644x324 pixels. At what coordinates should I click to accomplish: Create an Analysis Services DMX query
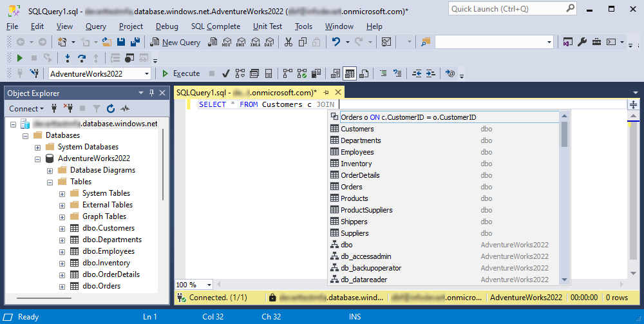tap(241, 42)
